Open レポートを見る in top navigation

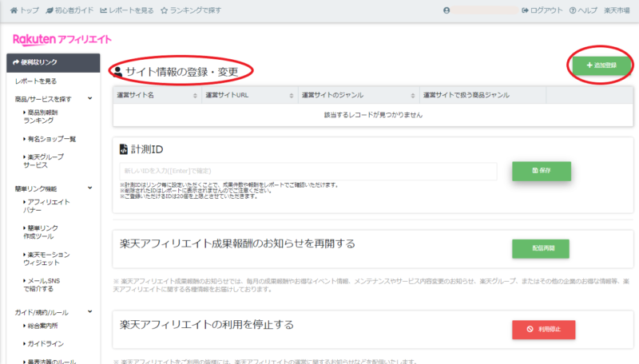tap(127, 10)
